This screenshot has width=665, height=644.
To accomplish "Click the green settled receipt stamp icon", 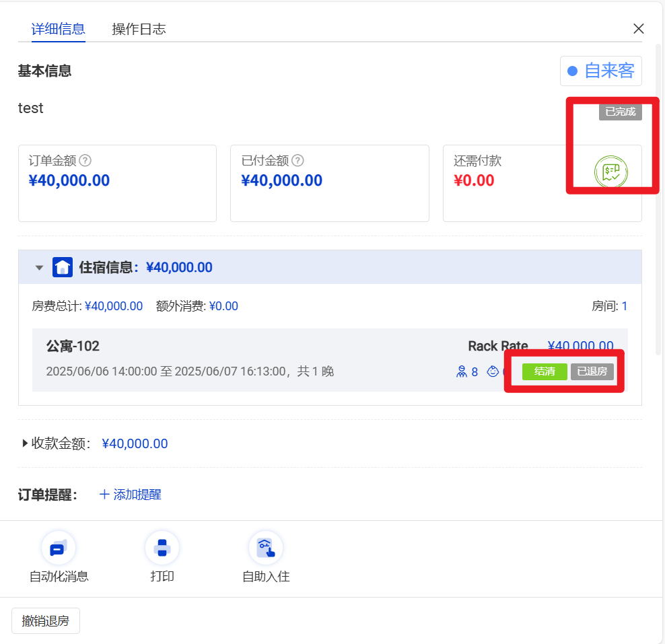I will click(x=610, y=172).
